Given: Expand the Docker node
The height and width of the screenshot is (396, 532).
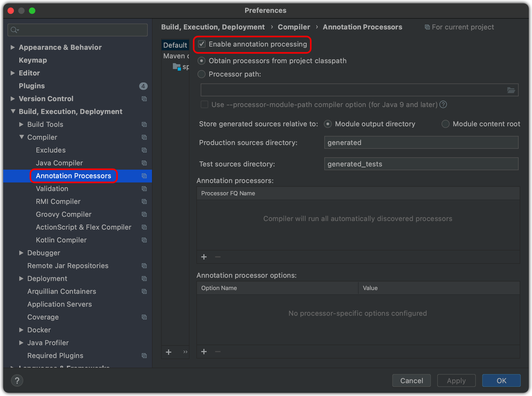Looking at the screenshot, I should click(21, 330).
